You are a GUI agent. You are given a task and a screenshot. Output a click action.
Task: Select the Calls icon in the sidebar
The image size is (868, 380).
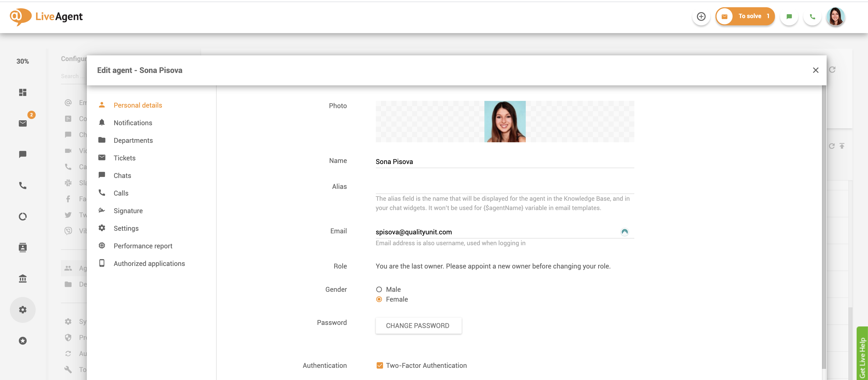click(x=22, y=185)
